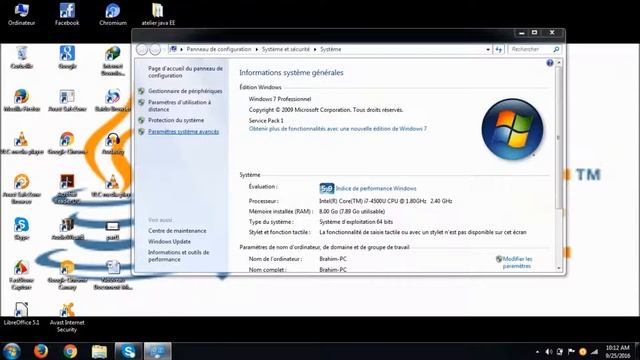The image size is (640, 360).
Task: Open the atelier java EE folder
Action: click(x=158, y=14)
